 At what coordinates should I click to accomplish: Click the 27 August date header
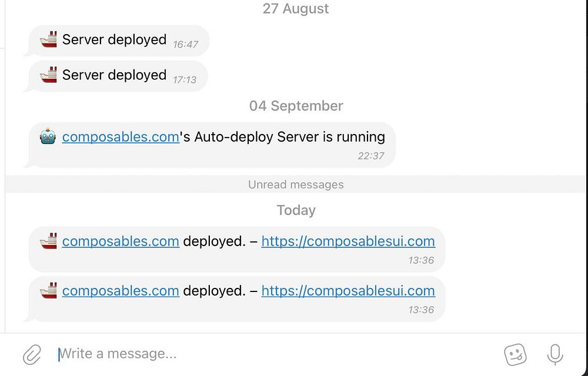point(296,9)
